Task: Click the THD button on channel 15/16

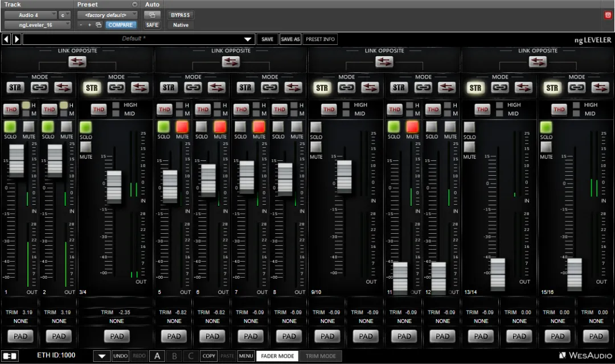Action: pyautogui.click(x=559, y=109)
